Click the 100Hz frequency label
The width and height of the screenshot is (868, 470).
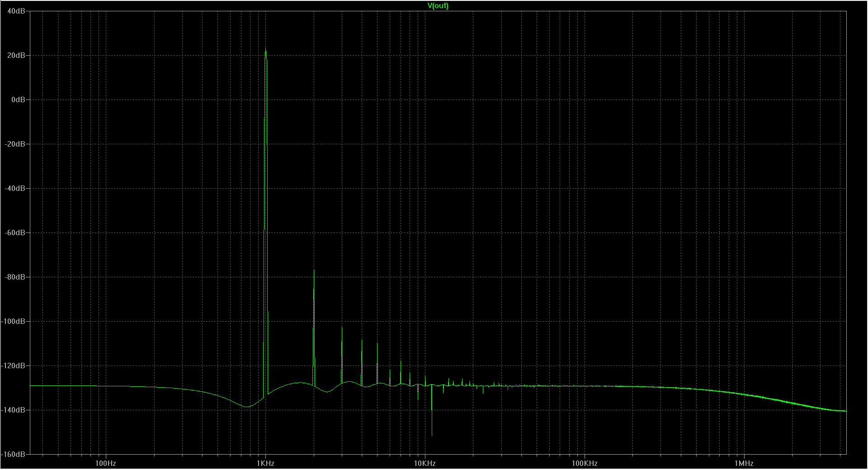point(106,463)
